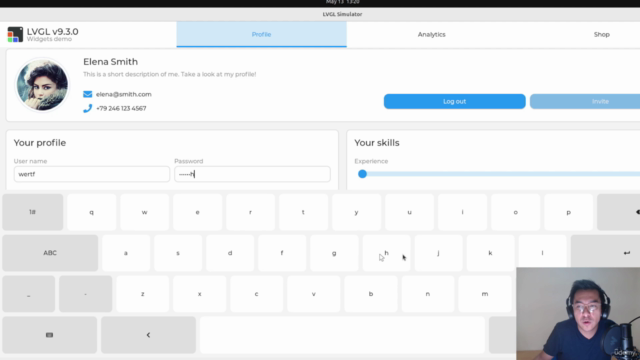Click the elena@smith.com email text
The image size is (640, 360).
pos(124,94)
